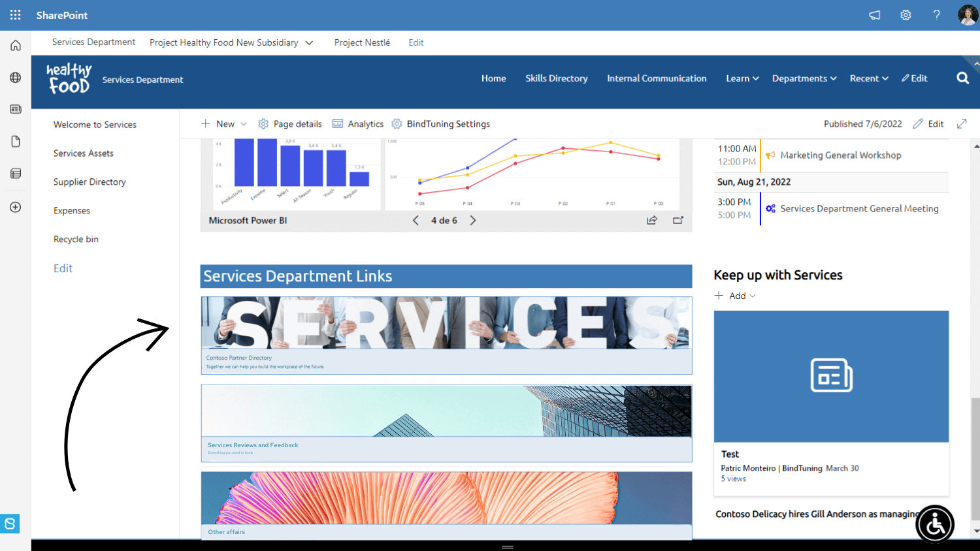Expand the Learn menu
980x551 pixels.
point(742,78)
